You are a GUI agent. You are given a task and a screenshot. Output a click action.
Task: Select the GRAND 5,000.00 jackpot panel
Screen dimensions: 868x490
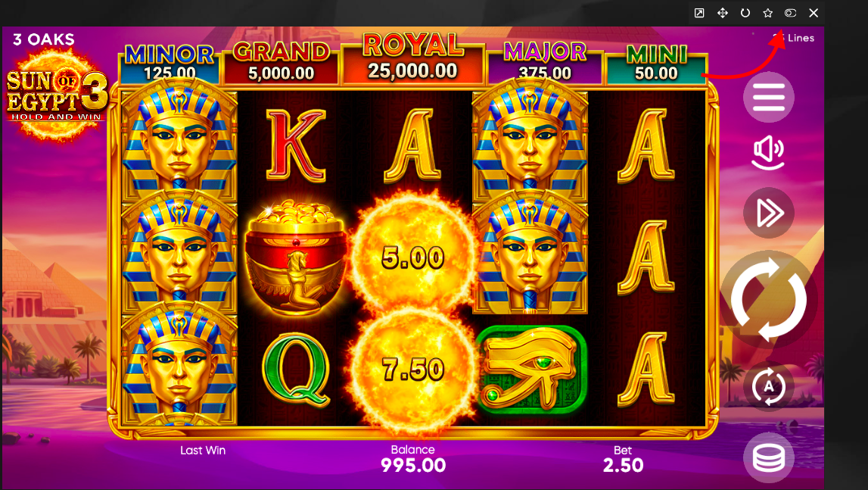(282, 63)
